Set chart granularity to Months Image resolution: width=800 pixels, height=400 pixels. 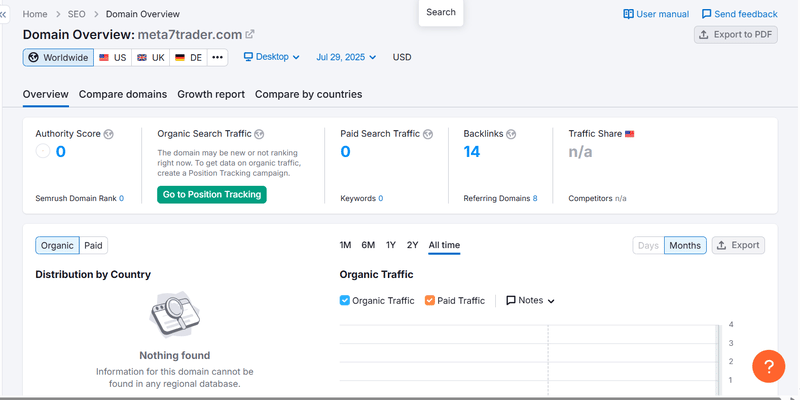pyautogui.click(x=685, y=245)
